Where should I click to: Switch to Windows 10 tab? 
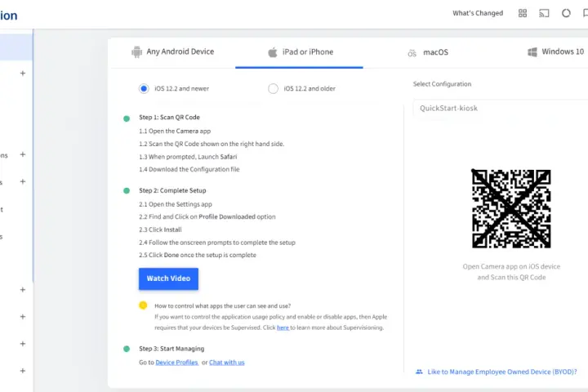click(556, 51)
